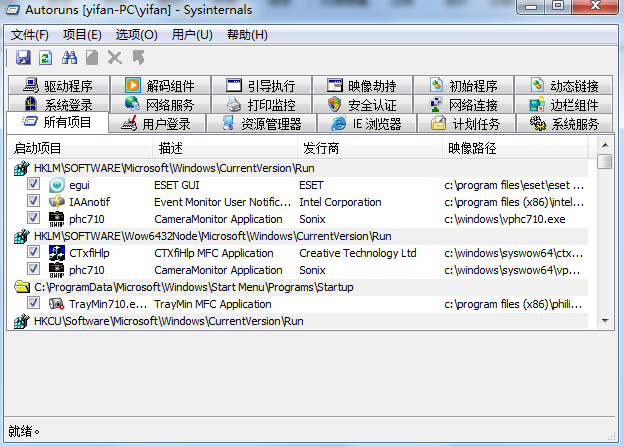Open the 用户(U) menu
Screen dimensions: 624x447
point(192,35)
